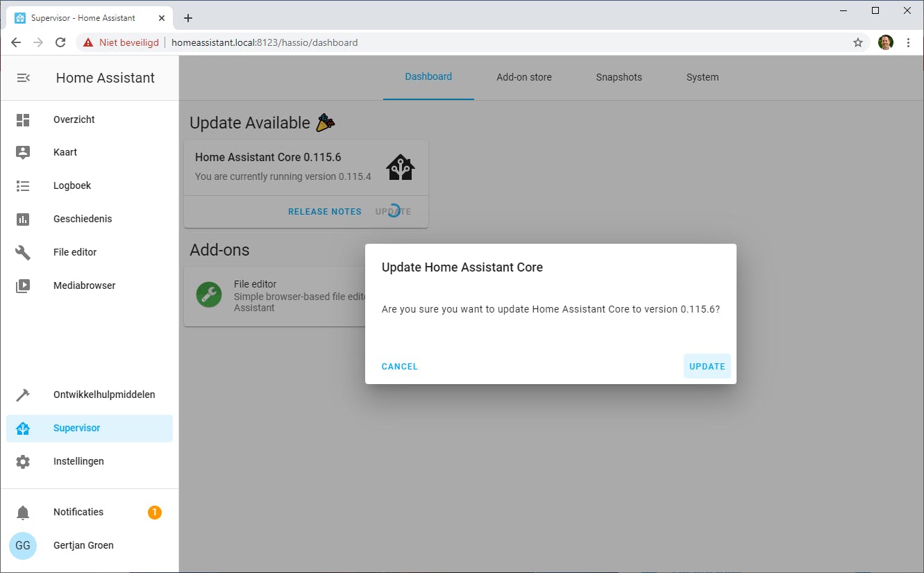Screen dimensions: 924x573
Task: Collapse the Home Assistant sidebar menu icon
Action: pyautogui.click(x=23, y=78)
